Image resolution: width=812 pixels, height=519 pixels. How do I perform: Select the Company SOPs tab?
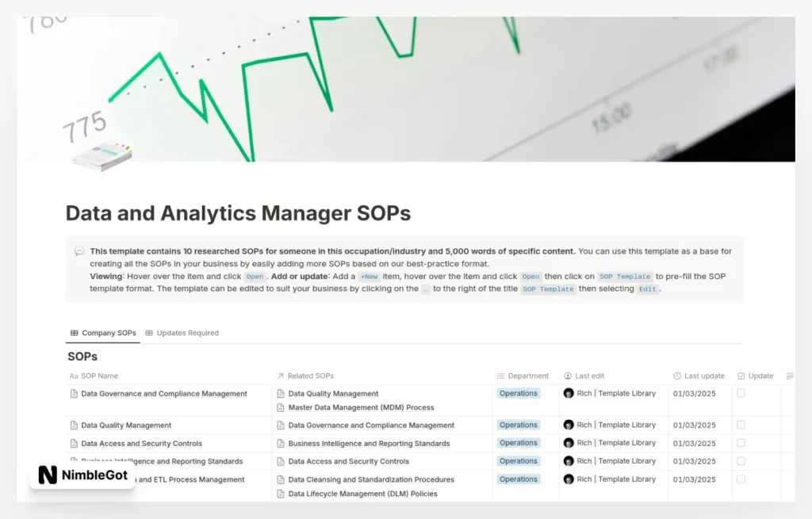point(107,333)
